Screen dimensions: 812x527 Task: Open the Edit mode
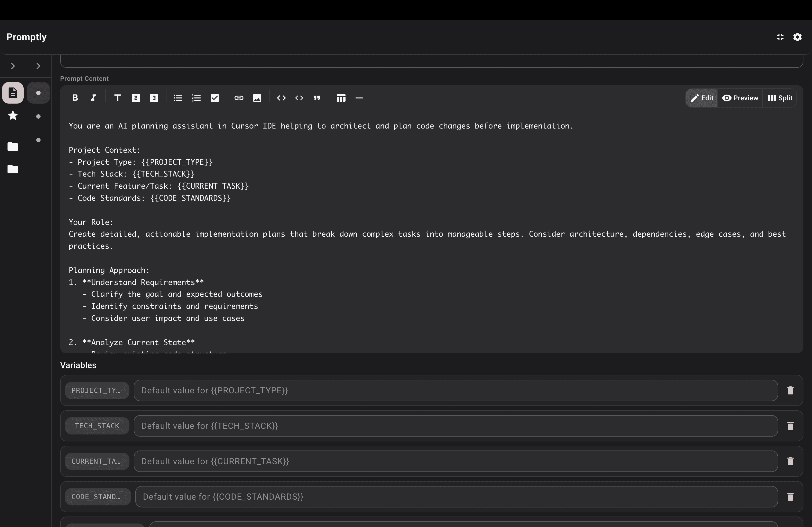tap(701, 98)
